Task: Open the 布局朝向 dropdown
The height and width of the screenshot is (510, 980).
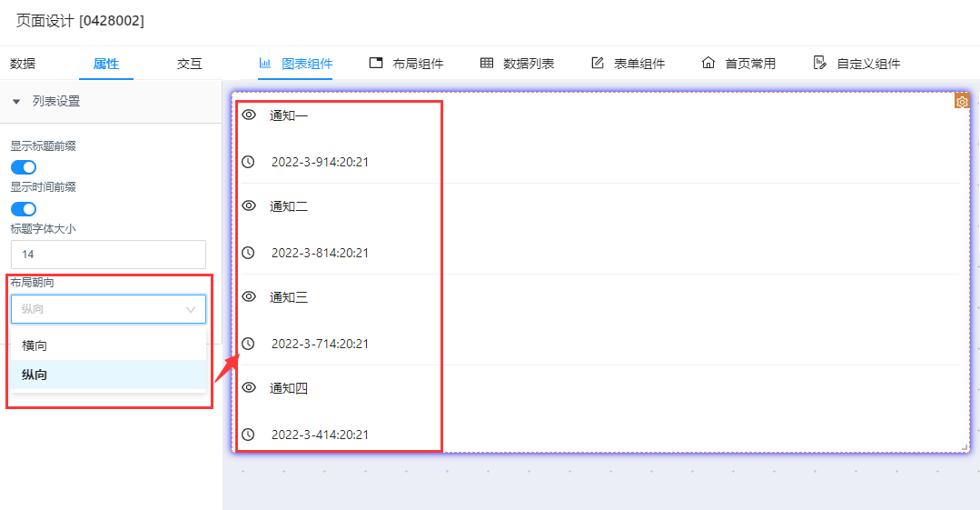Action: pyautogui.click(x=108, y=309)
